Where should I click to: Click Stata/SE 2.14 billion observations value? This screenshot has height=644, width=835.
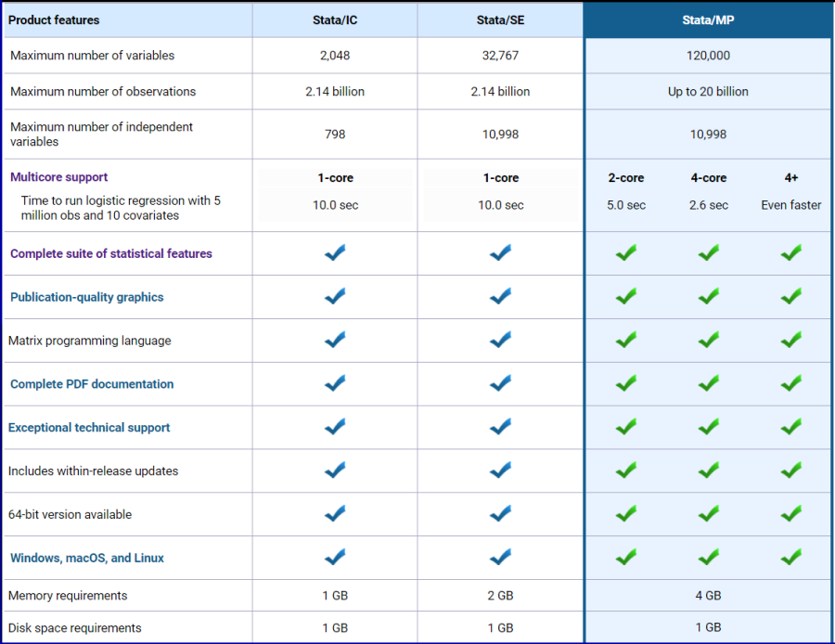(501, 92)
